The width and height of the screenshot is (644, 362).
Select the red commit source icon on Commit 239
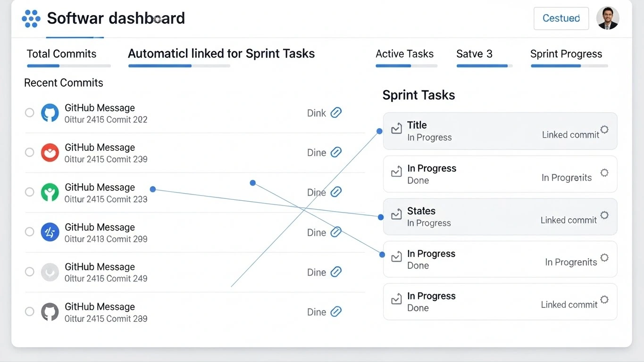tap(50, 152)
